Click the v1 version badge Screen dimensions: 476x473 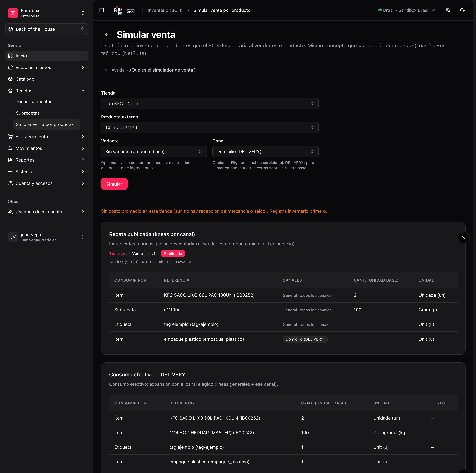tap(153, 253)
